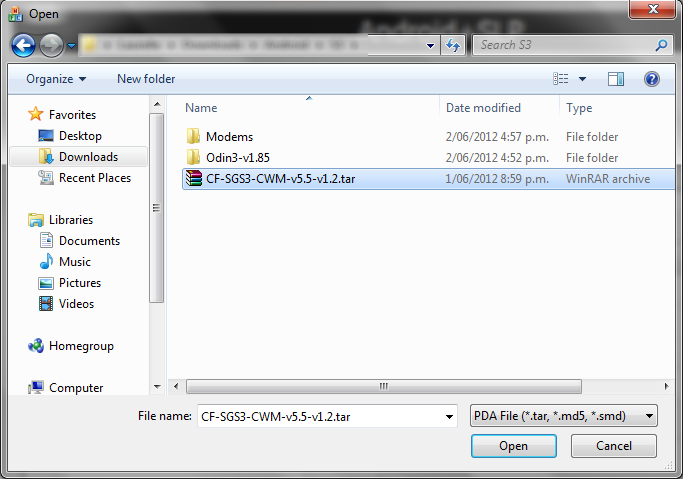Click the Open button
Screen dimensions: 683x479
pos(514,446)
